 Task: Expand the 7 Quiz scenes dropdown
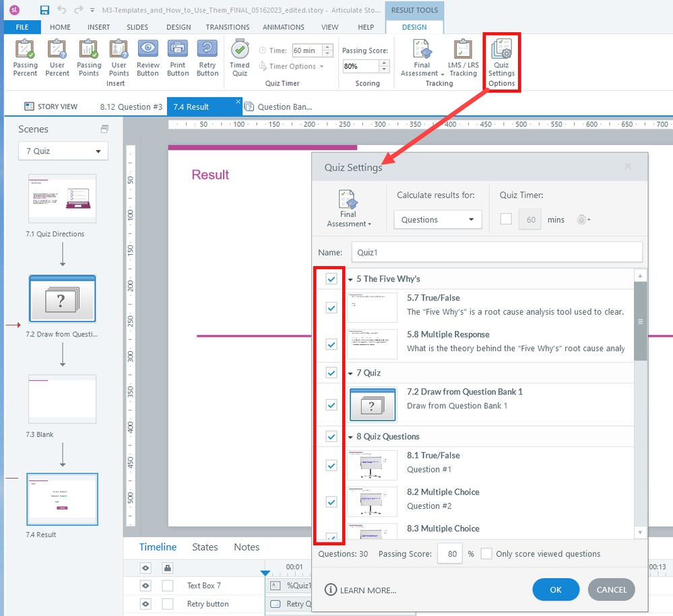pyautogui.click(x=63, y=151)
